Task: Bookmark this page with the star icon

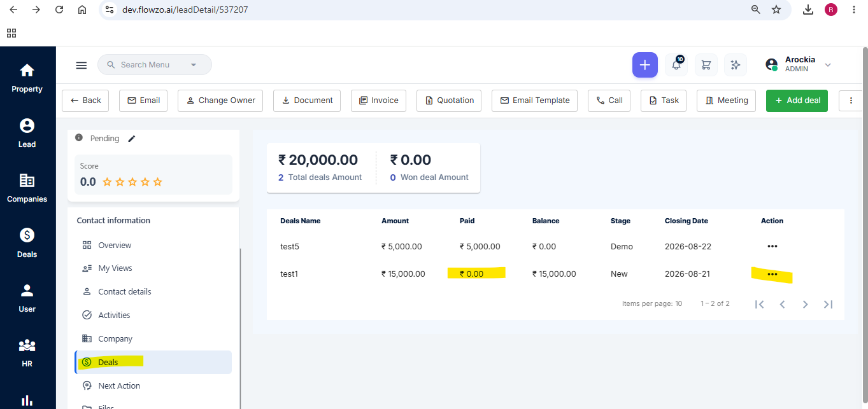Action: tap(776, 10)
